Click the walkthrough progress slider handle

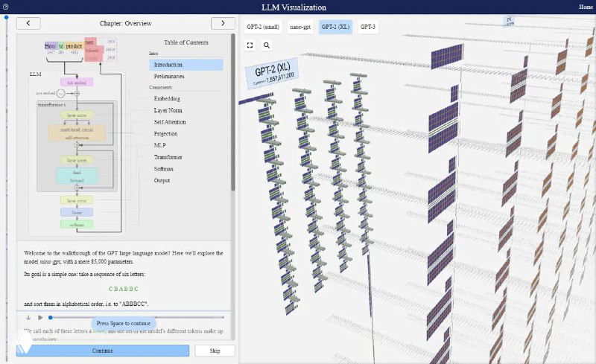(50, 317)
